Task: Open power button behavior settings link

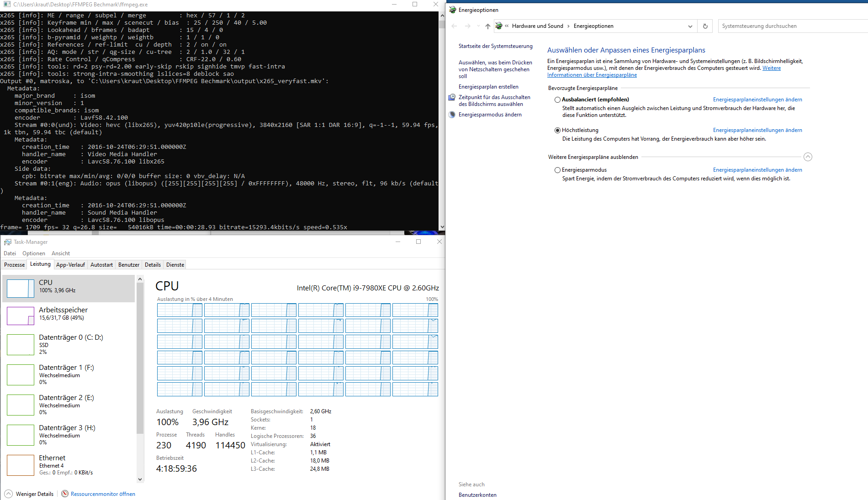Action: (x=495, y=69)
